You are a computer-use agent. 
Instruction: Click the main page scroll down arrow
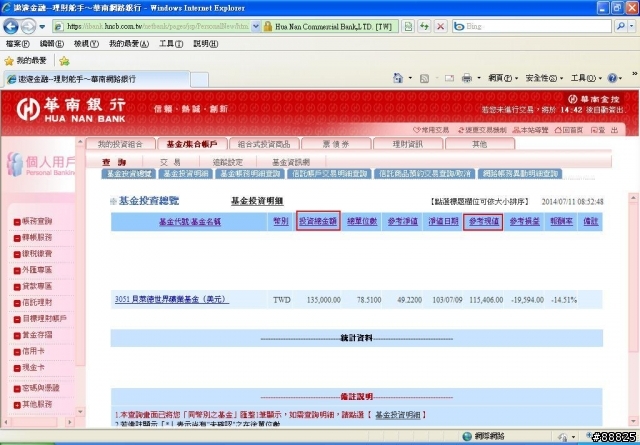[x=633, y=421]
